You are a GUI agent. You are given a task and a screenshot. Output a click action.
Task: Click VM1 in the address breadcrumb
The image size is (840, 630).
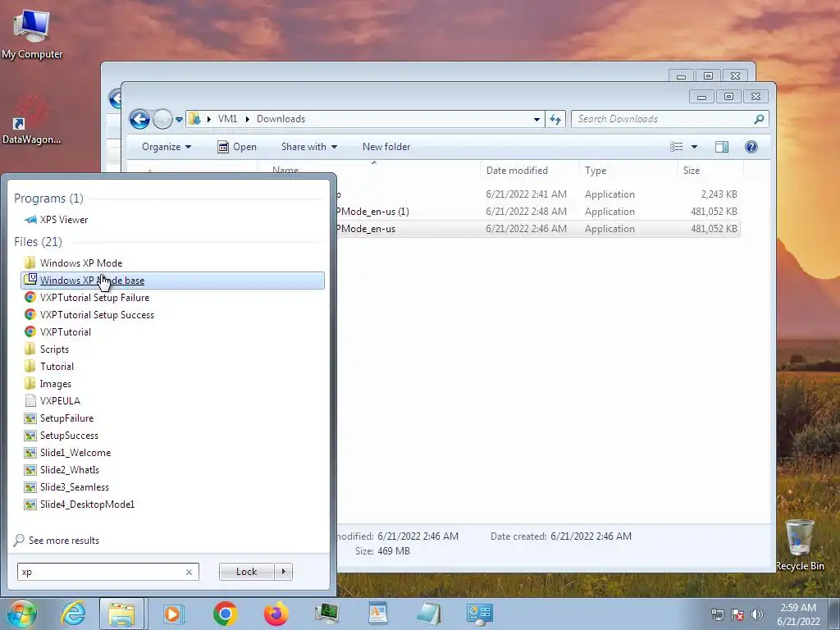[227, 119]
